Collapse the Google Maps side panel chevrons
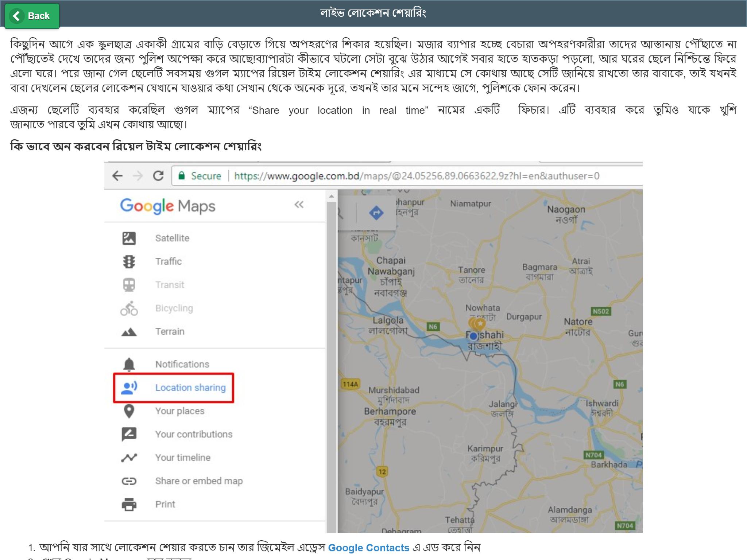Viewport: 747px width, 560px height. click(299, 205)
